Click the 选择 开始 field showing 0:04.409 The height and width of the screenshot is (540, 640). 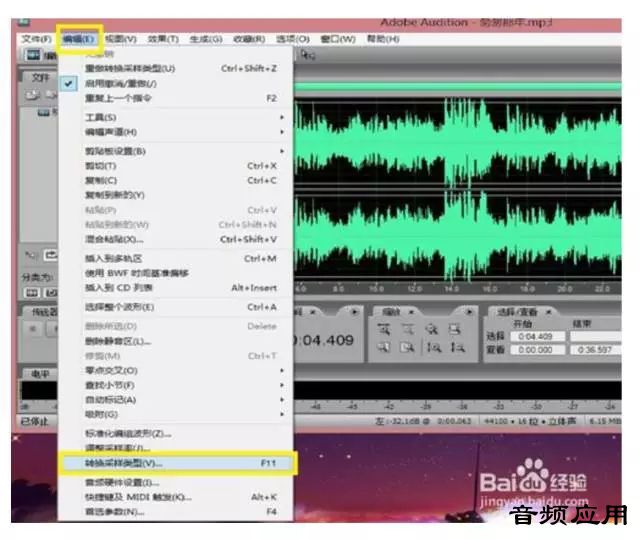[538, 337]
